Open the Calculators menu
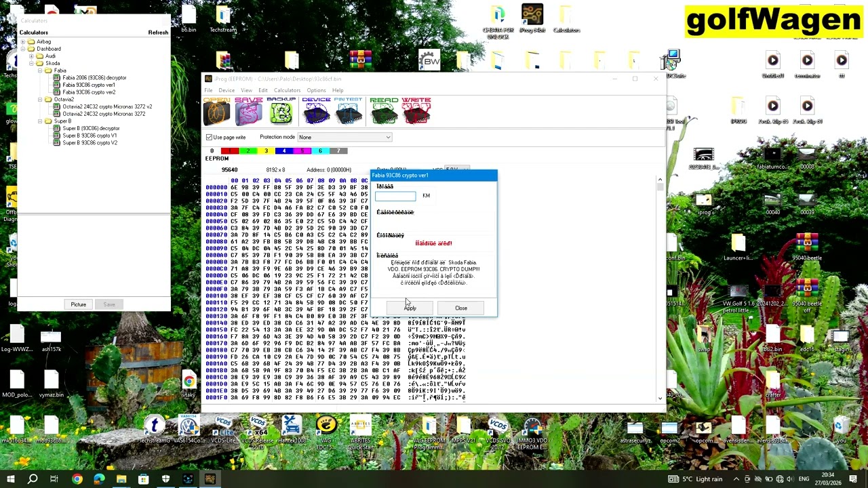Screen dimensions: 868x488 [x=287, y=90]
